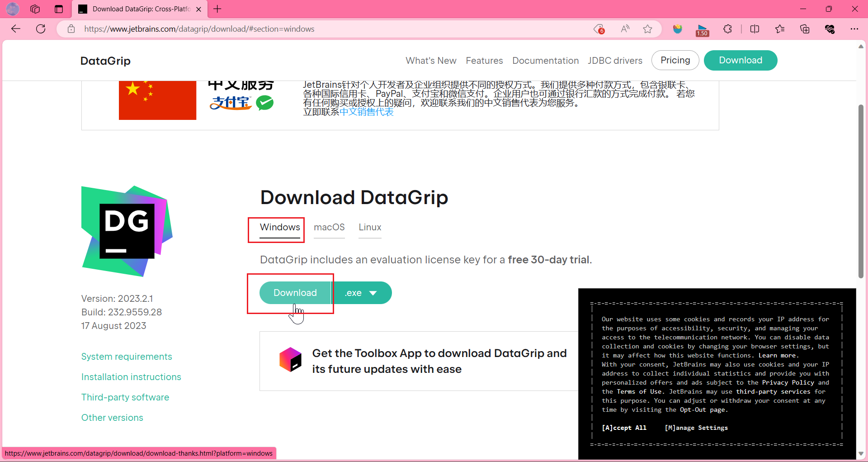Click the Toolbox App cube icon

290,360
